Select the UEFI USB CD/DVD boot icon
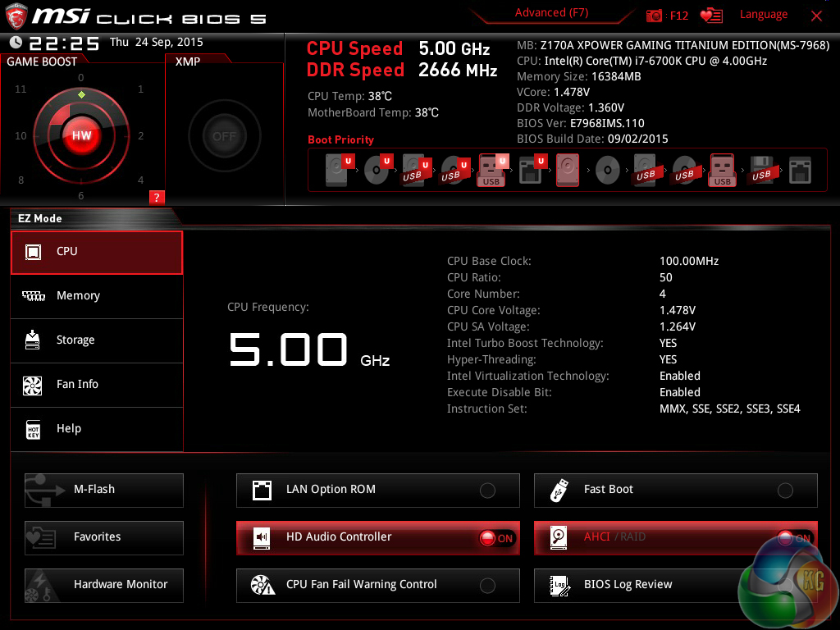 click(x=454, y=171)
